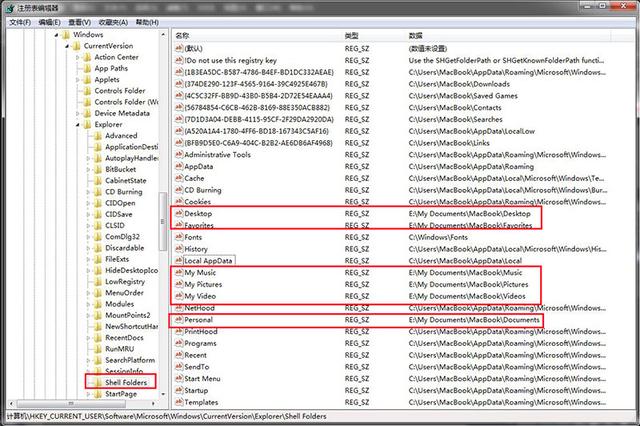Select the Shell Folders folder icon

tap(98, 382)
